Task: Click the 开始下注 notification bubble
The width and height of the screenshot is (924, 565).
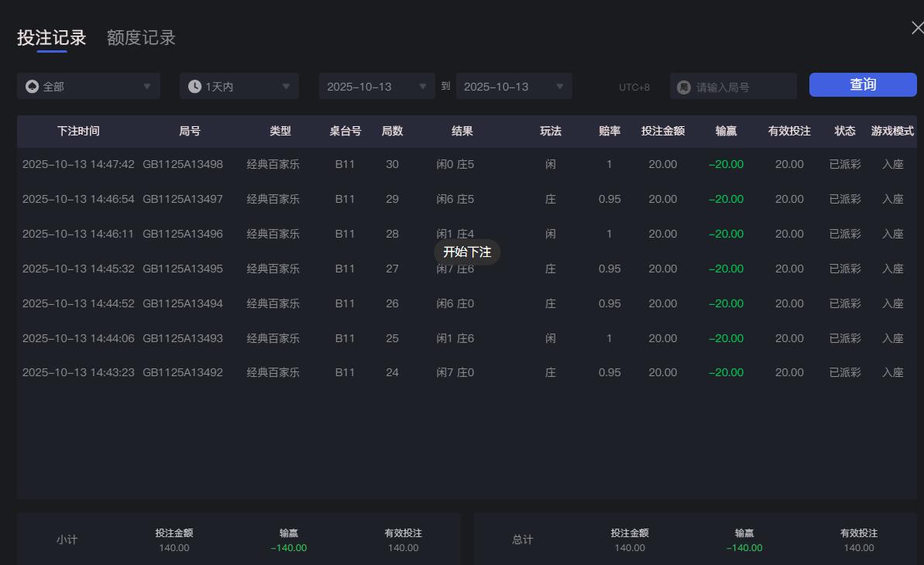Action: click(468, 252)
